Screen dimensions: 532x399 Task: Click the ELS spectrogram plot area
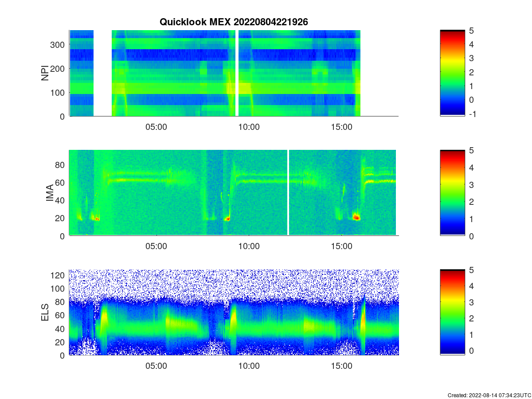pos(234,312)
